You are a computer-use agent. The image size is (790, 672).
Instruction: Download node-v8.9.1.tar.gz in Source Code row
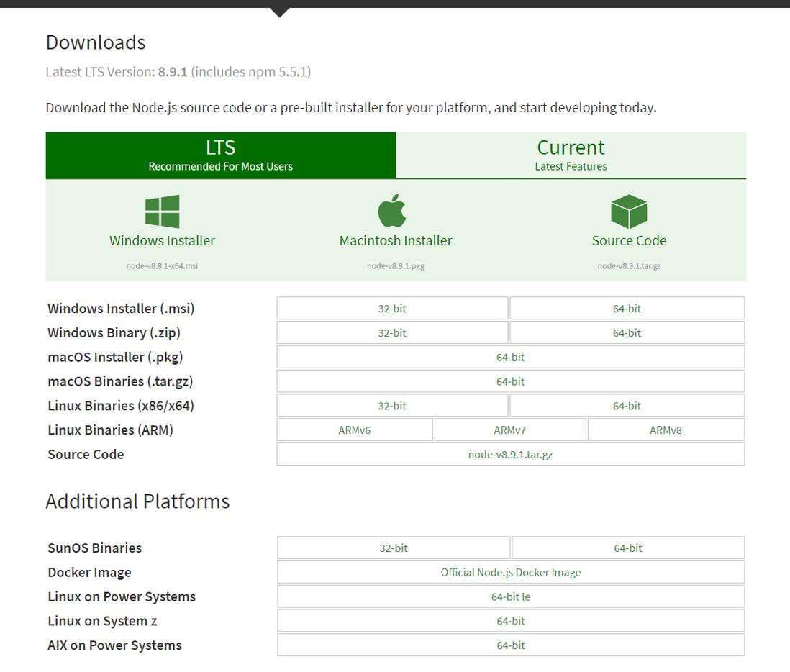click(510, 455)
